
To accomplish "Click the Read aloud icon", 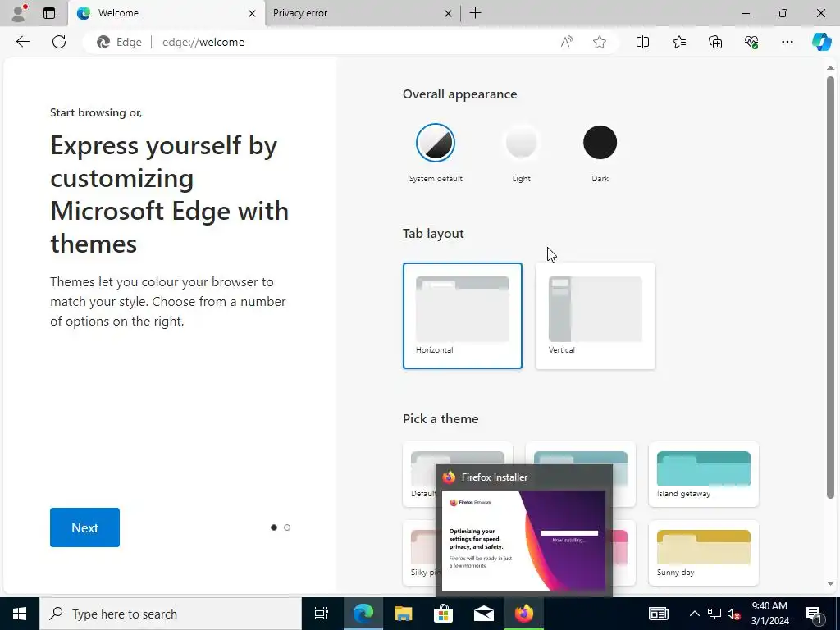I will (567, 42).
